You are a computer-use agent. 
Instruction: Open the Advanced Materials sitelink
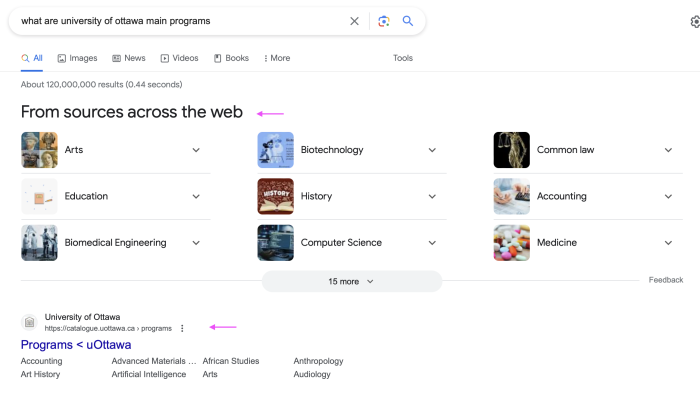click(154, 361)
